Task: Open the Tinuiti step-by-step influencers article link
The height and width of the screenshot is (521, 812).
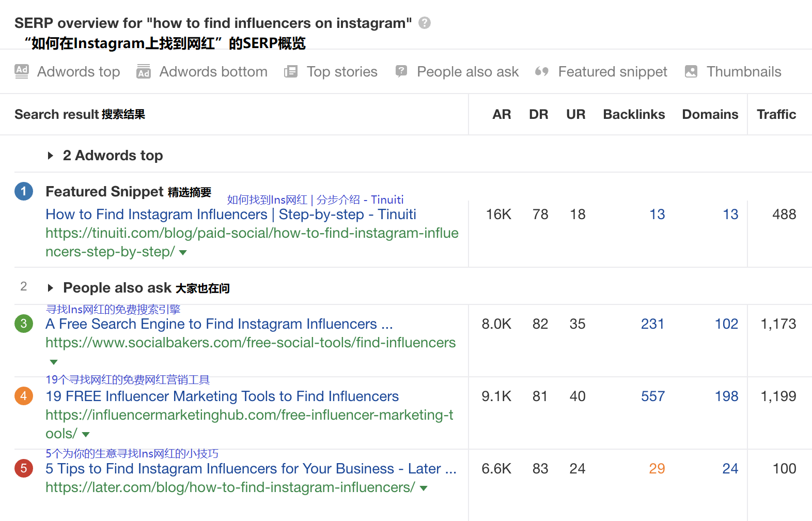Action: click(231, 214)
